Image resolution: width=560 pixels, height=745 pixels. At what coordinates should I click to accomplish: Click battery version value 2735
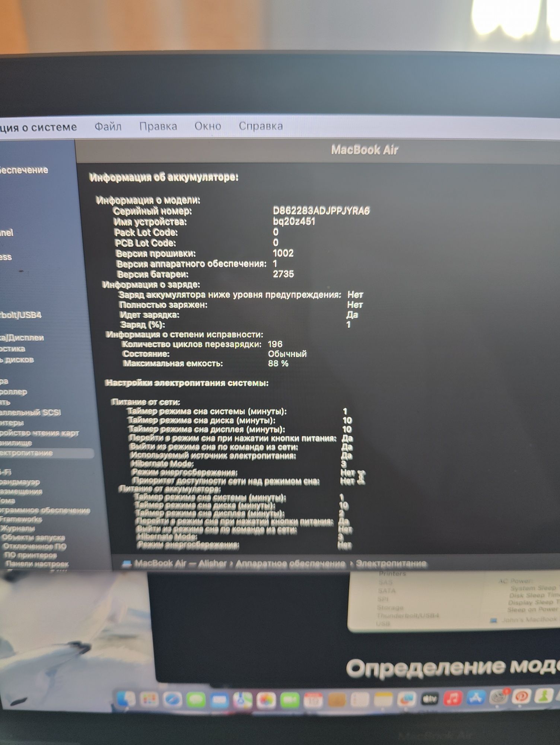(283, 274)
